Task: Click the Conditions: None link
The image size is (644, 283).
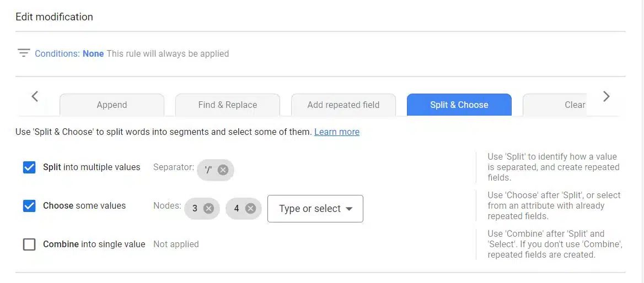Action: tap(69, 53)
